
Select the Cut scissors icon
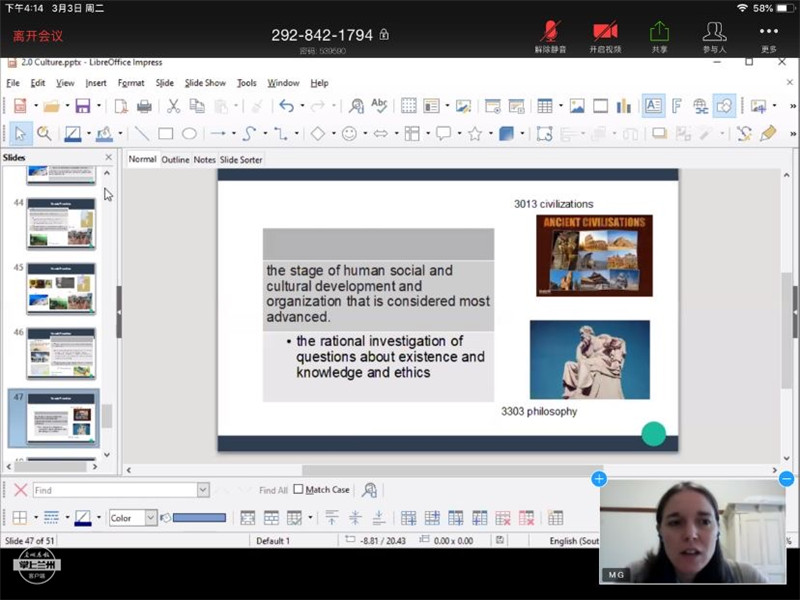tap(173, 106)
